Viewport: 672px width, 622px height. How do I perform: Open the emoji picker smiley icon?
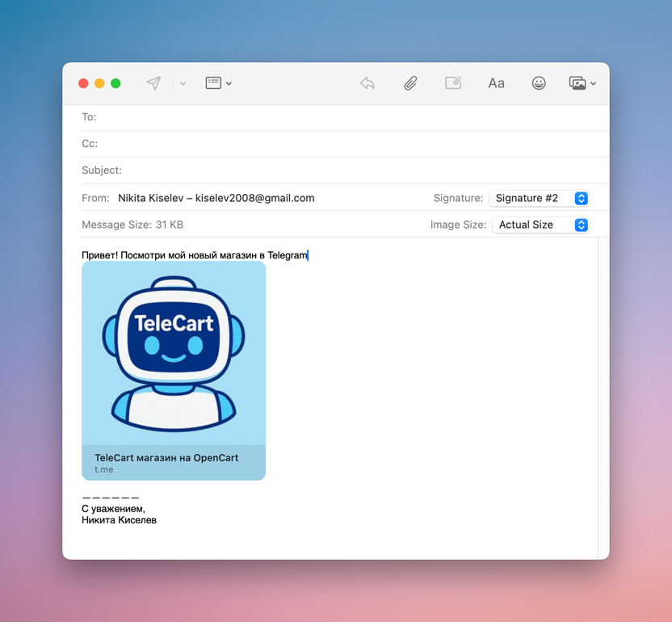(x=539, y=83)
